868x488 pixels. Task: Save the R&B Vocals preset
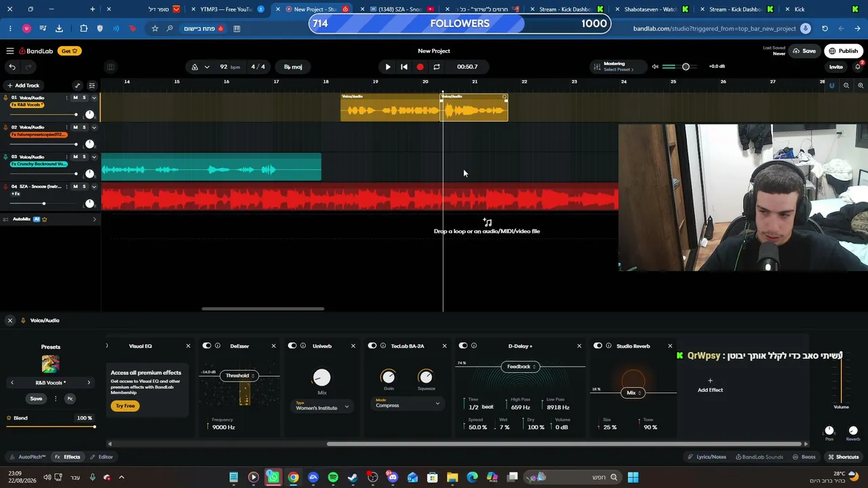click(36, 399)
